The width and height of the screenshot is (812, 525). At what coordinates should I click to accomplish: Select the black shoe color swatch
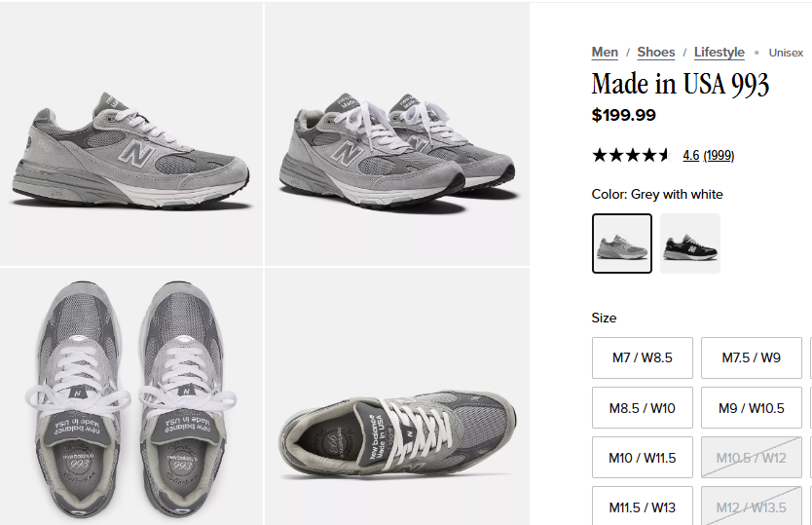[690, 244]
